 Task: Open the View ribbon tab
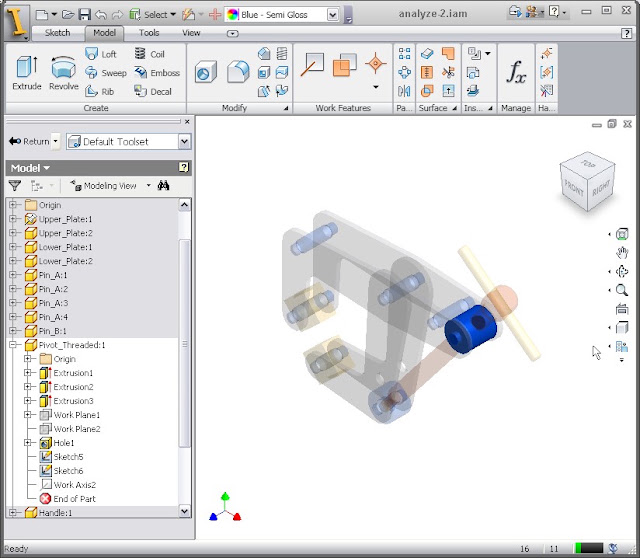pos(191,33)
